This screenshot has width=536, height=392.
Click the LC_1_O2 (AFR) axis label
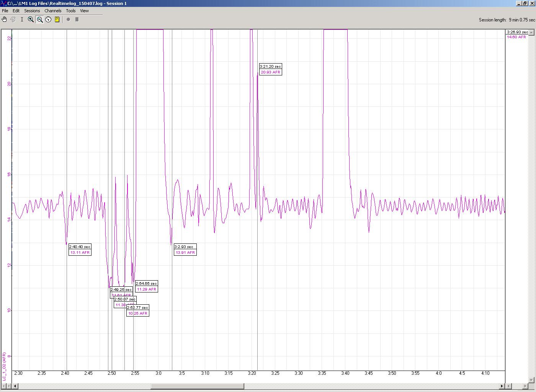[x=4, y=367]
